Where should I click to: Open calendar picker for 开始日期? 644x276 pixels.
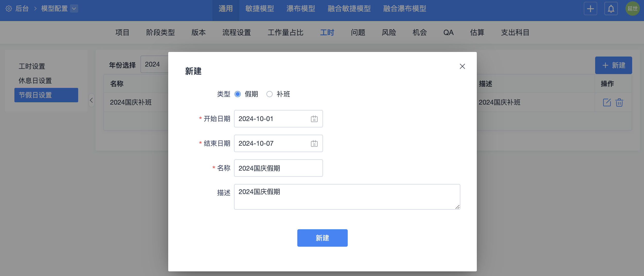(x=314, y=119)
